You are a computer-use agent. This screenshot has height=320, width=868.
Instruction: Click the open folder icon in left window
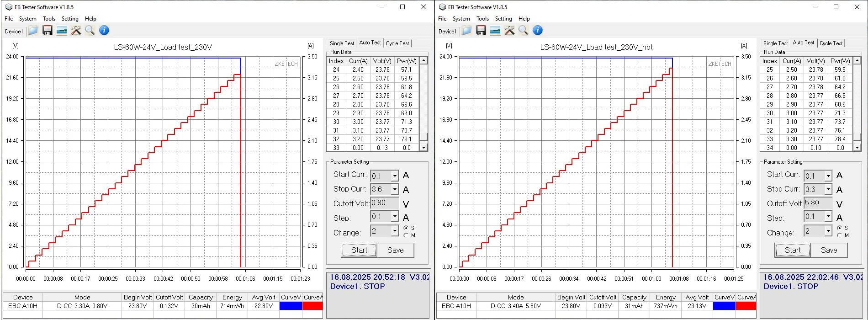33,31
